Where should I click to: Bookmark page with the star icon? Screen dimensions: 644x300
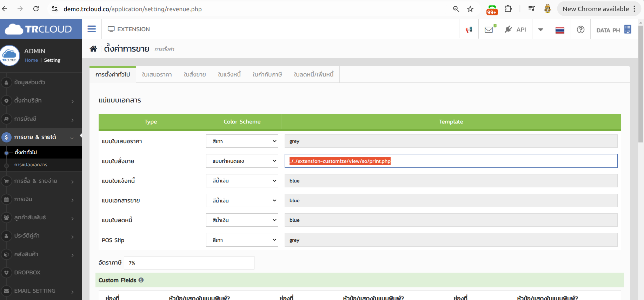pyautogui.click(x=470, y=9)
